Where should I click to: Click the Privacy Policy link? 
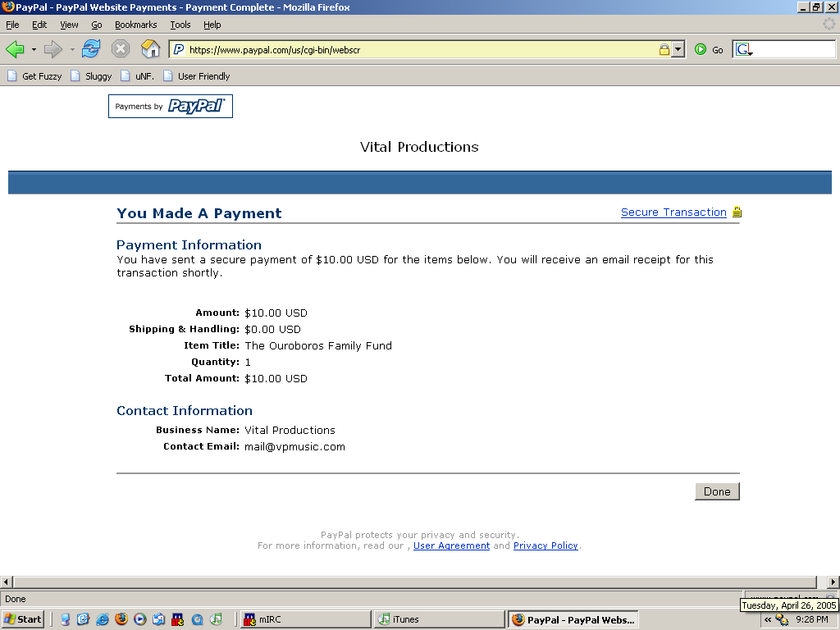(546, 546)
